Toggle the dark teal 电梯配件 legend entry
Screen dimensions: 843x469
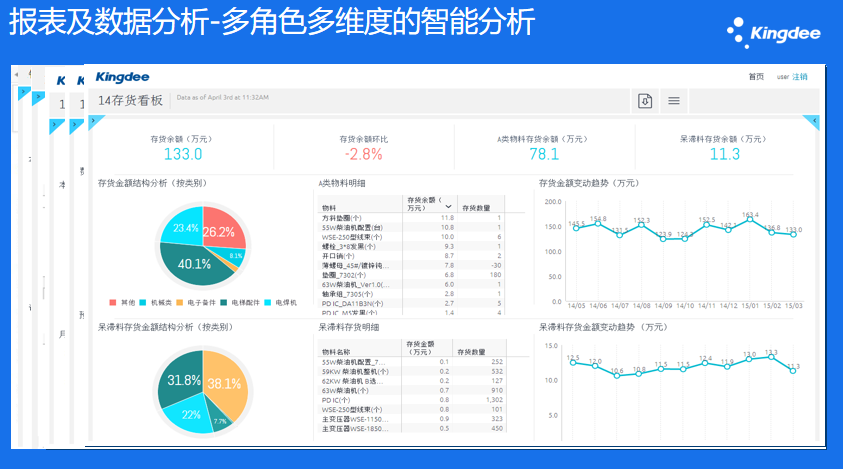[240, 302]
